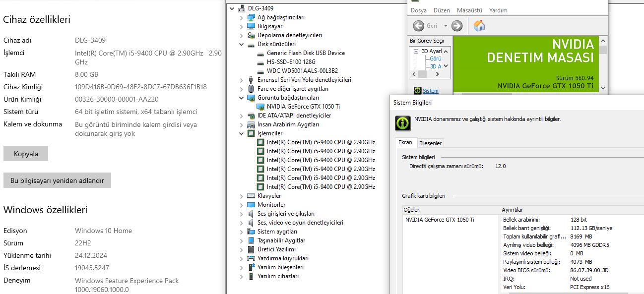Click the Monitörler display icon
Screen dimensions: 644x294
point(251,205)
